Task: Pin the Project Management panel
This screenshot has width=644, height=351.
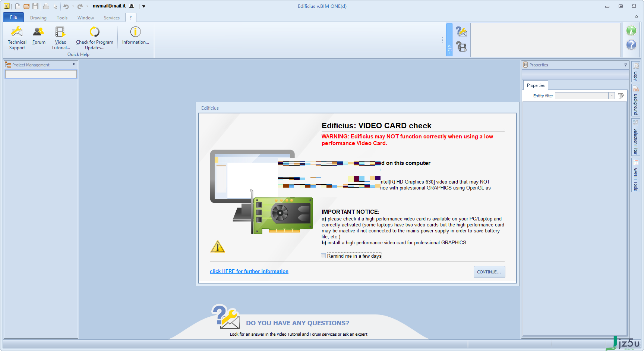Action: [x=74, y=65]
